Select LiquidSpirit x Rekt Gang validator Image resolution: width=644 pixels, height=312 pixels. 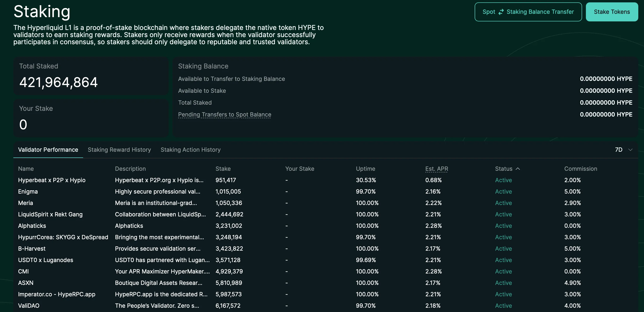click(x=50, y=214)
